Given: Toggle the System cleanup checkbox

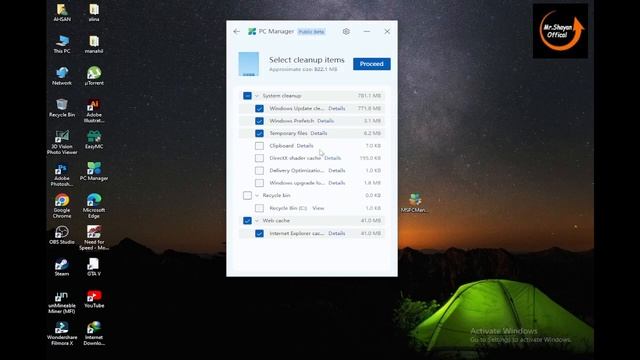Looking at the screenshot, I should (x=247, y=96).
